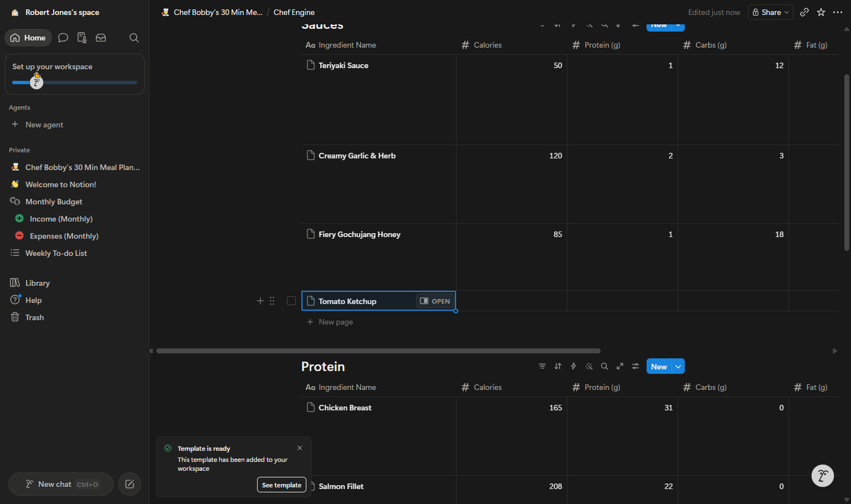851x504 pixels.
Task: Open the inbox icon in sidebar
Action: click(101, 38)
